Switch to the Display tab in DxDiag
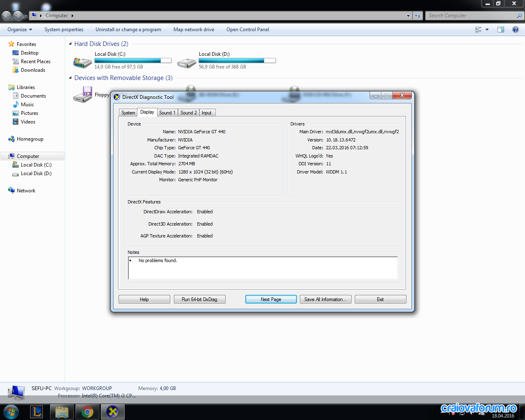525x420 pixels. click(x=147, y=112)
